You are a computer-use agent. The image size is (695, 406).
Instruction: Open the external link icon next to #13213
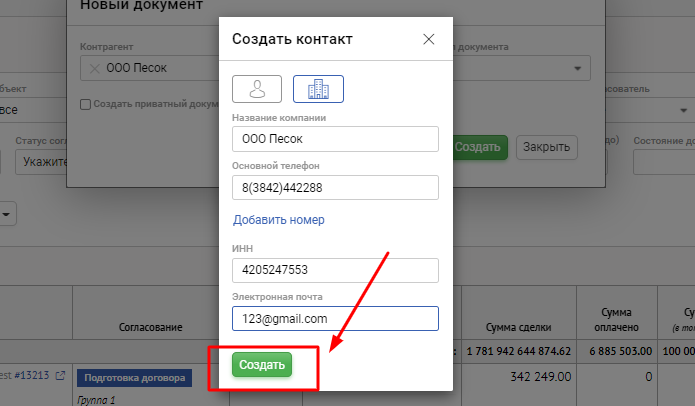point(60,376)
